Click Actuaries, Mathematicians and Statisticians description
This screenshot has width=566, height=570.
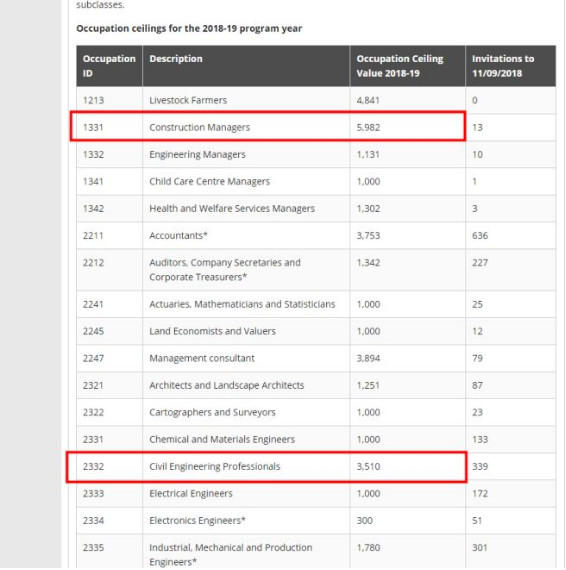click(x=242, y=304)
